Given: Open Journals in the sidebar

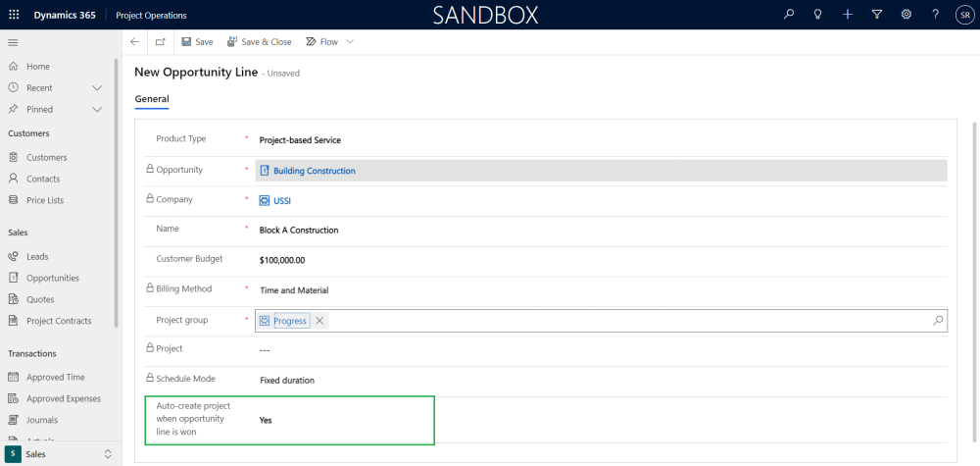Looking at the screenshot, I should click(x=42, y=420).
